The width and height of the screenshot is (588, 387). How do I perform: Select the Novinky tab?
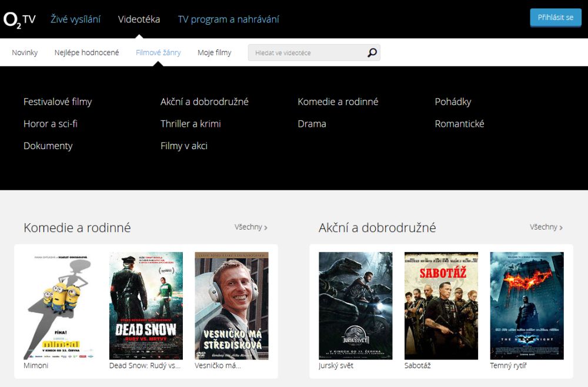pyautogui.click(x=25, y=53)
